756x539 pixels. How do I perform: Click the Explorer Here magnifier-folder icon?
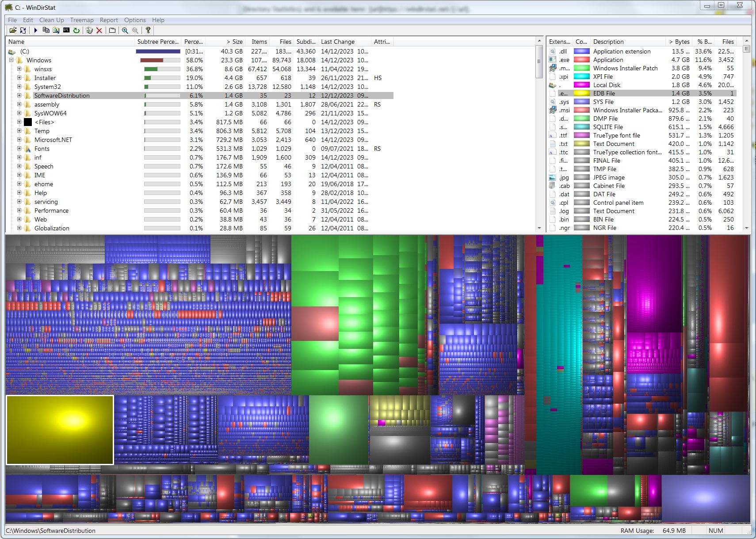[56, 30]
